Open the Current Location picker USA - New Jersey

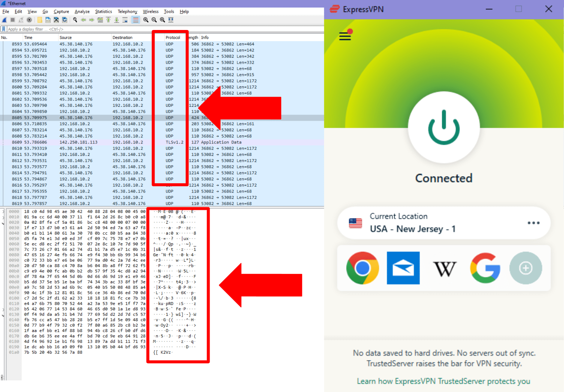pos(444,223)
